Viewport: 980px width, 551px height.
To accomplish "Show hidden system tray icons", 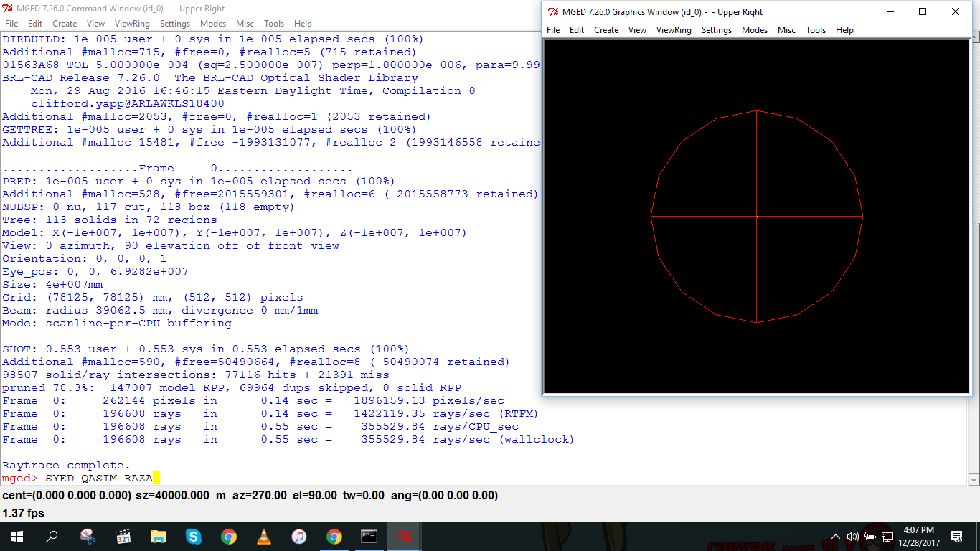I will tap(835, 537).
